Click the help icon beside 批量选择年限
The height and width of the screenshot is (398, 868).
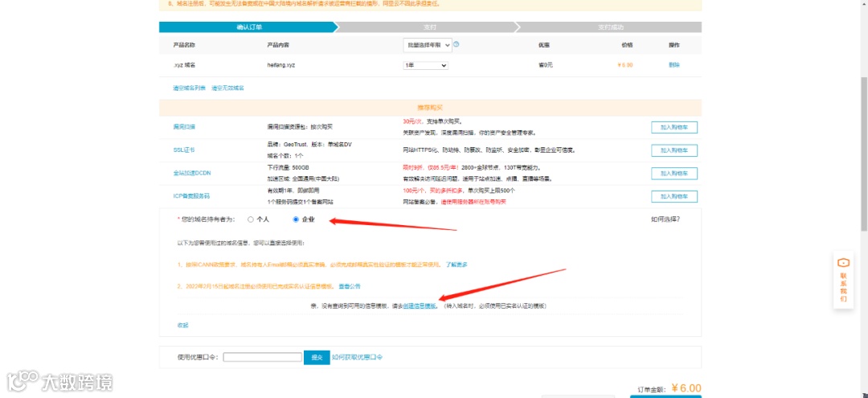pos(457,44)
